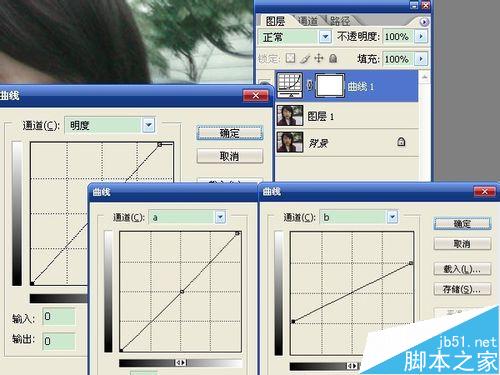This screenshot has width=500, height=375.
Task: Select the 背景 layer thumbnail
Action: pyautogui.click(x=290, y=142)
